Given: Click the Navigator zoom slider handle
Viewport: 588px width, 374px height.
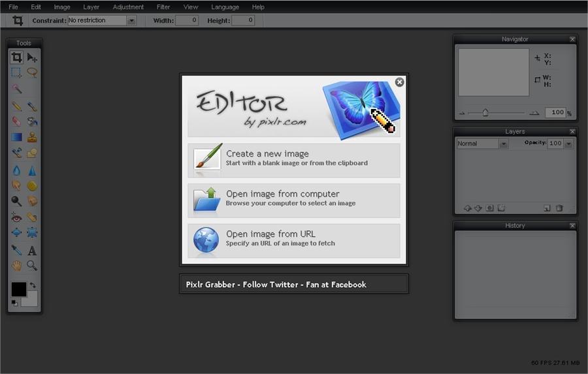Looking at the screenshot, I should click(485, 112).
